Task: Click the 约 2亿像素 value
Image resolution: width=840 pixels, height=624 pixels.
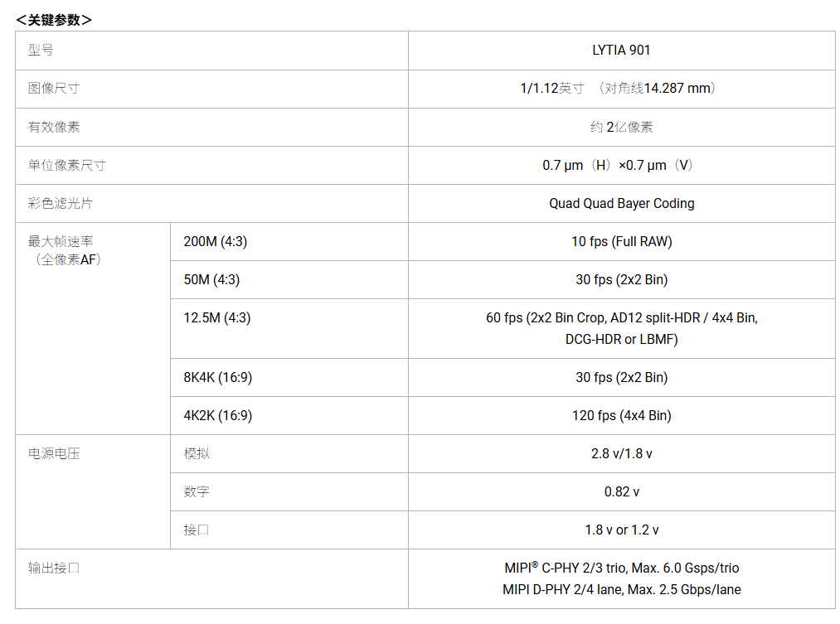Action: point(621,127)
